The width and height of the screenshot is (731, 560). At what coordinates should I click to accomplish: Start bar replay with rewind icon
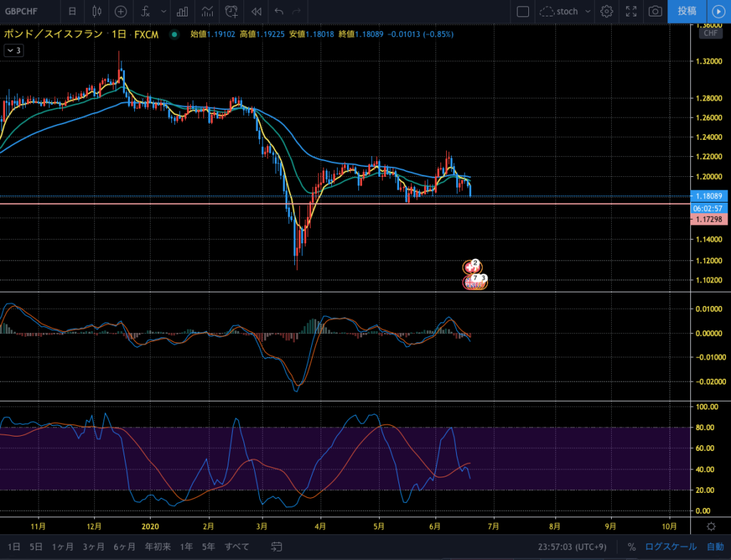click(x=256, y=11)
